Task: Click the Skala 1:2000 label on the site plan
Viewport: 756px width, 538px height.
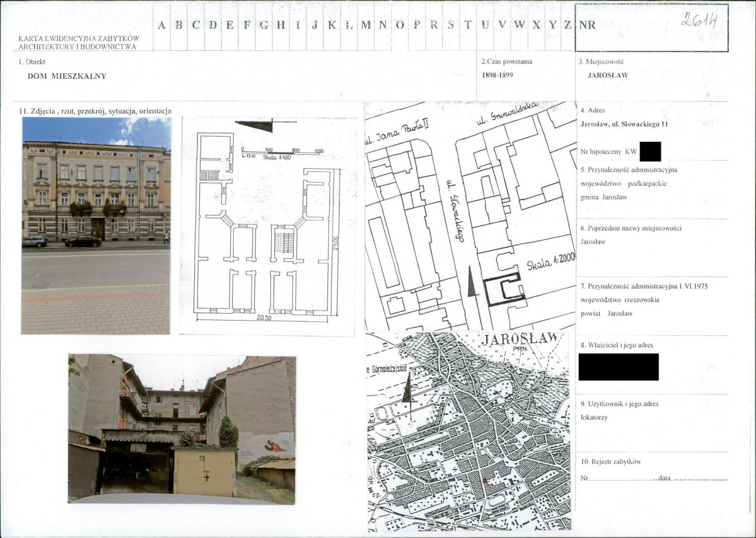Action: click(x=550, y=263)
